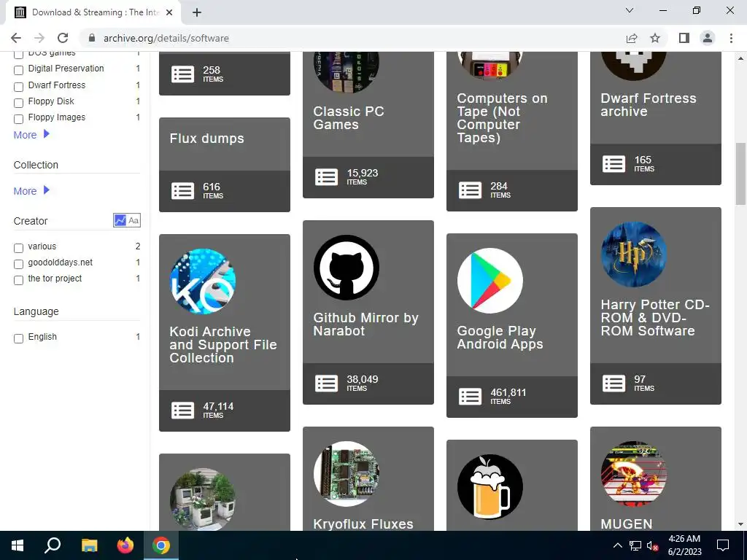Open Windows taskbar search
The width and height of the screenshot is (747, 560).
pyautogui.click(x=53, y=545)
